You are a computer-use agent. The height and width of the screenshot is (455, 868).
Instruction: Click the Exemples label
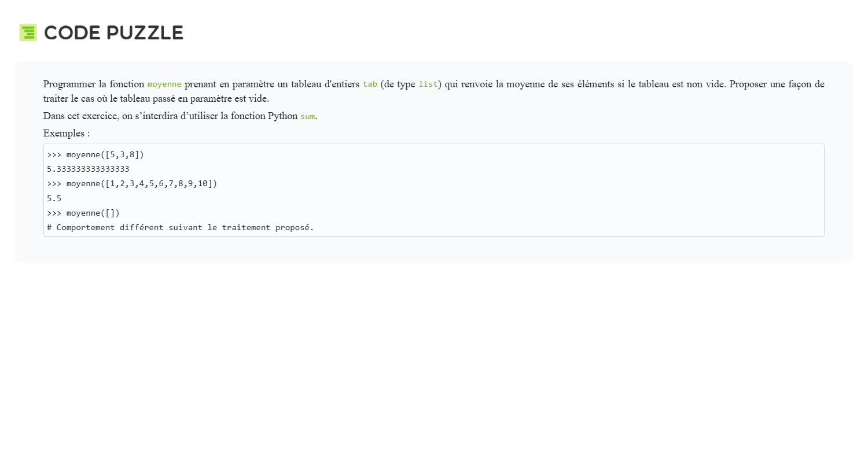67,134
